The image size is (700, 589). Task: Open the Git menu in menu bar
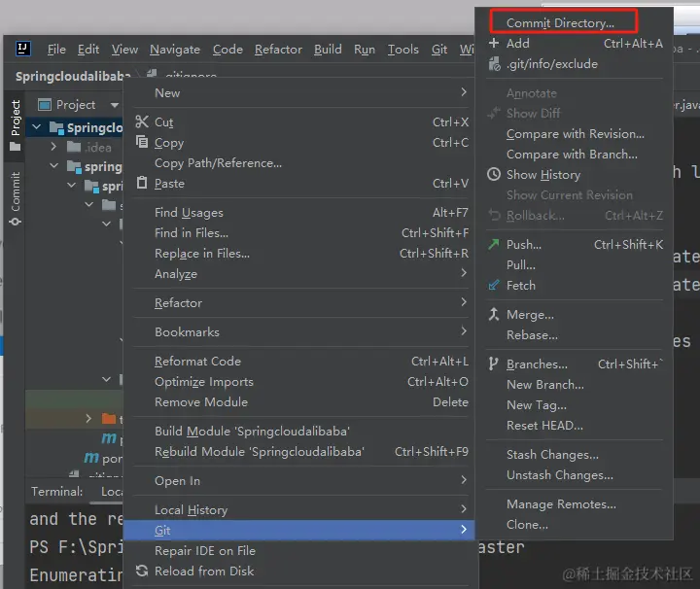[439, 49]
